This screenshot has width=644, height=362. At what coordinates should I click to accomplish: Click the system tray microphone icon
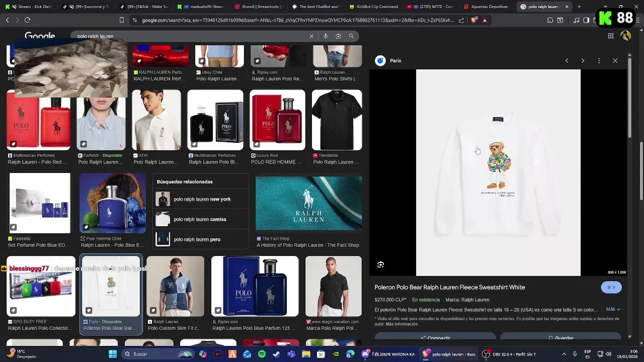tap(575, 354)
